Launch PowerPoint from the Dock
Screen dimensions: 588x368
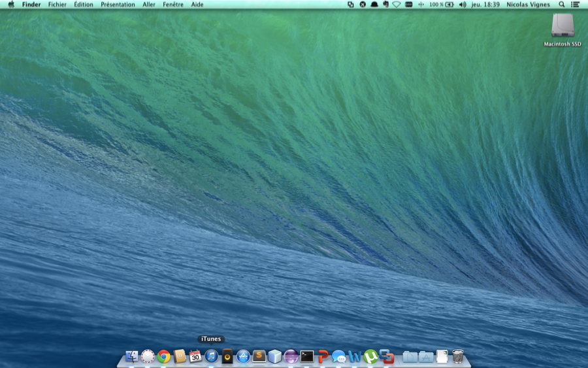pos(323,356)
